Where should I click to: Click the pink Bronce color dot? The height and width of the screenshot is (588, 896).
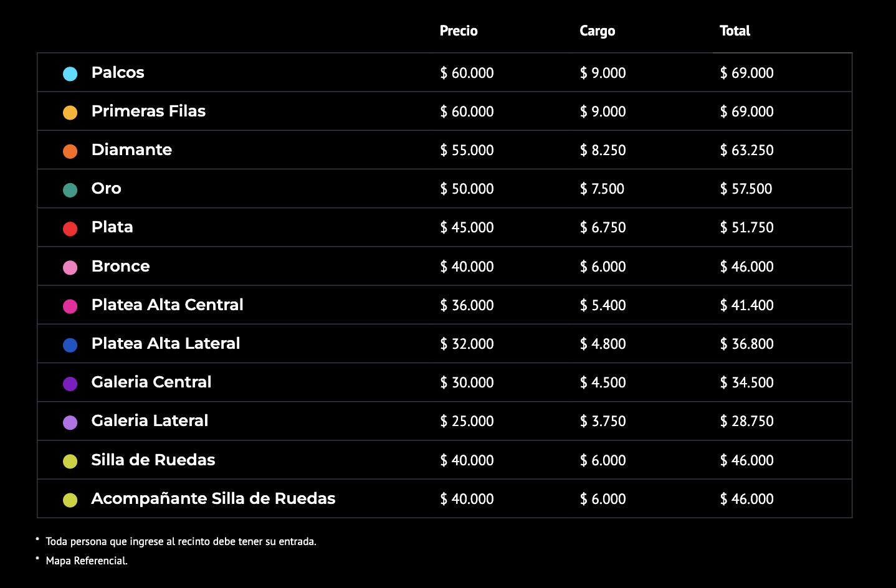[70, 268]
